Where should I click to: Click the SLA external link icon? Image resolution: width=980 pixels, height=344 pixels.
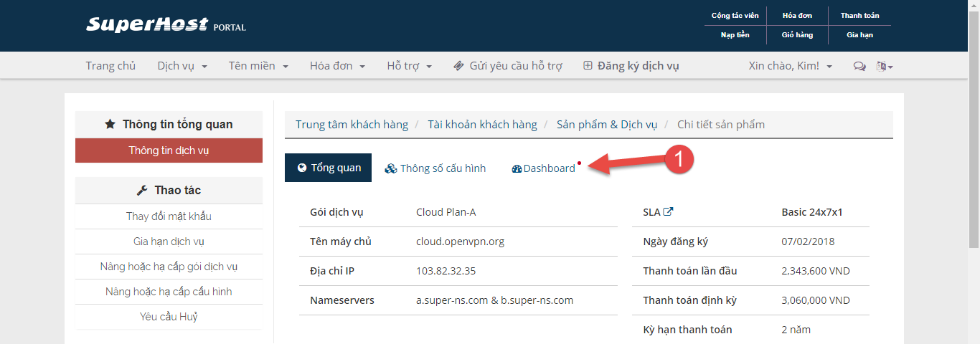668,211
